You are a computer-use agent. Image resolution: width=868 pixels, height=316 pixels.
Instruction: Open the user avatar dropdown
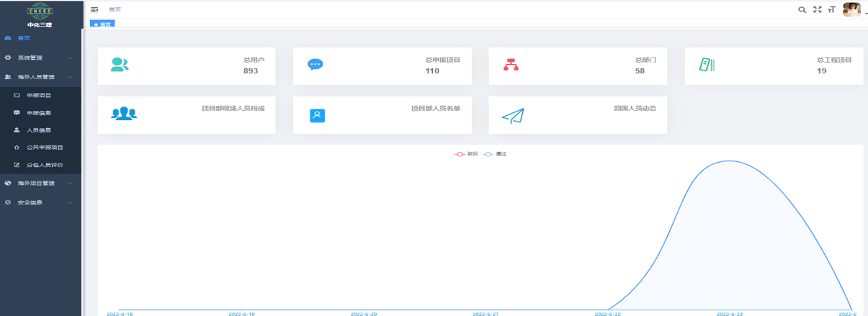coord(852,9)
